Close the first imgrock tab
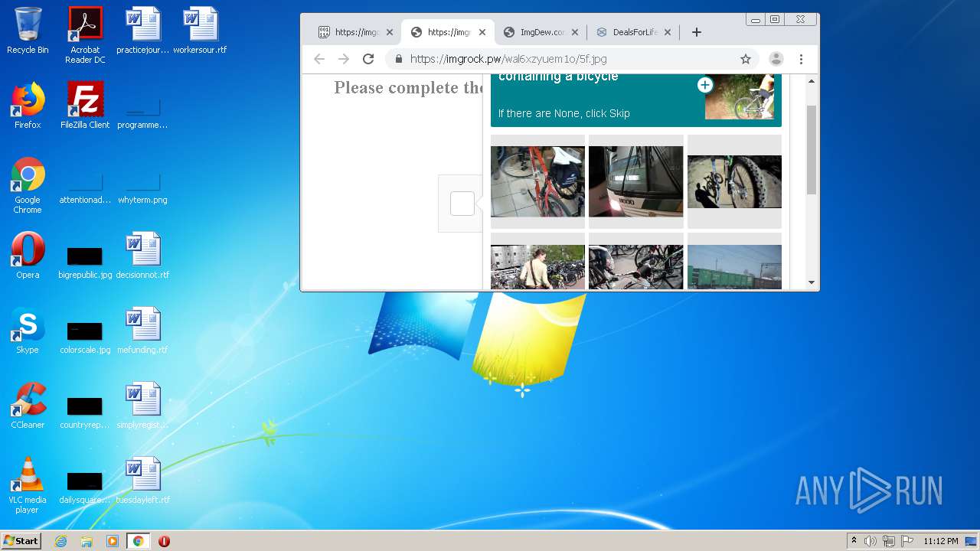Viewport: 980px width, 551px height. (390, 32)
